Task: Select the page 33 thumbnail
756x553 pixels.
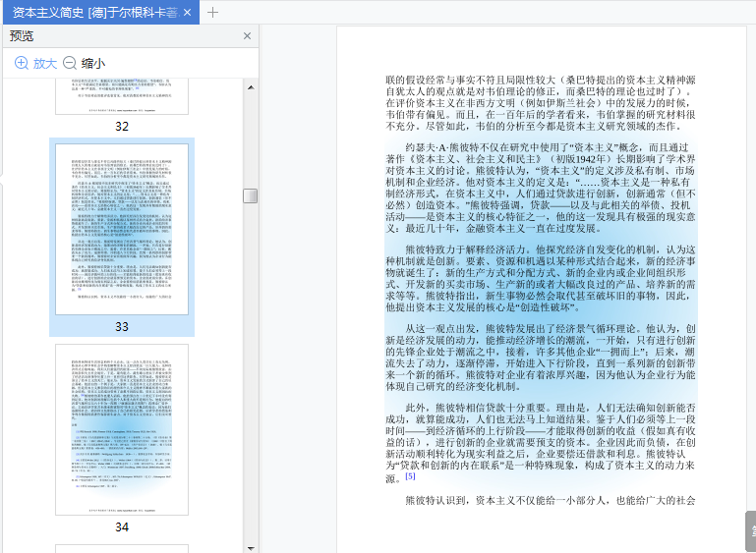Action: pos(122,229)
